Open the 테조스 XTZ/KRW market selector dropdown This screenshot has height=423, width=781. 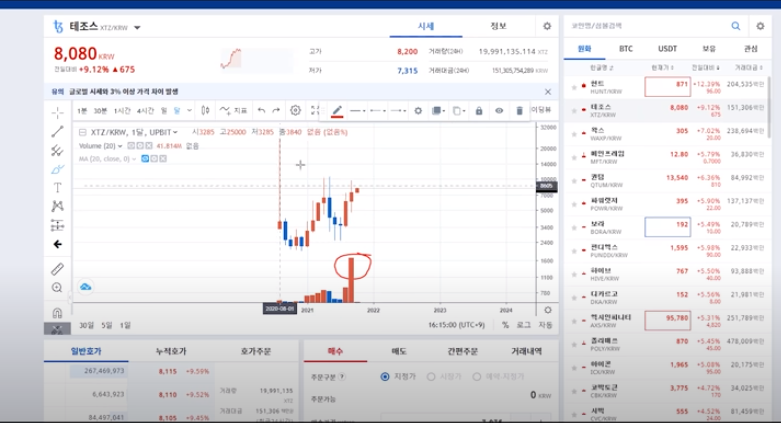pyautogui.click(x=137, y=28)
